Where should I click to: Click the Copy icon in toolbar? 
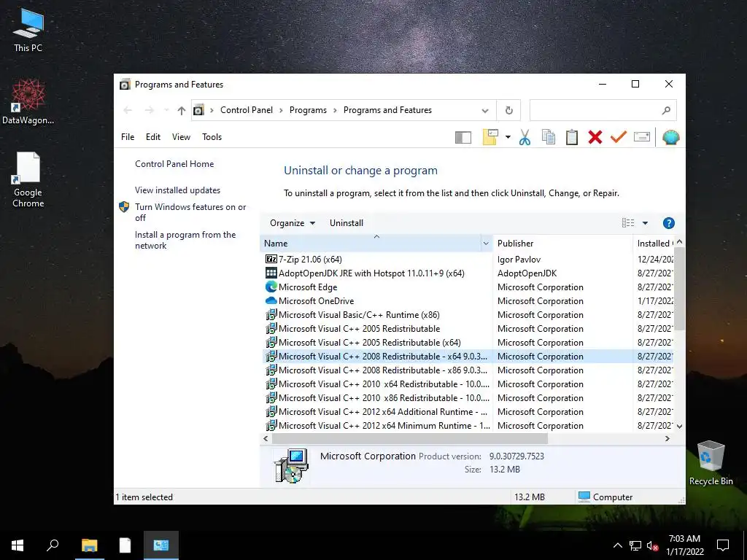(549, 137)
